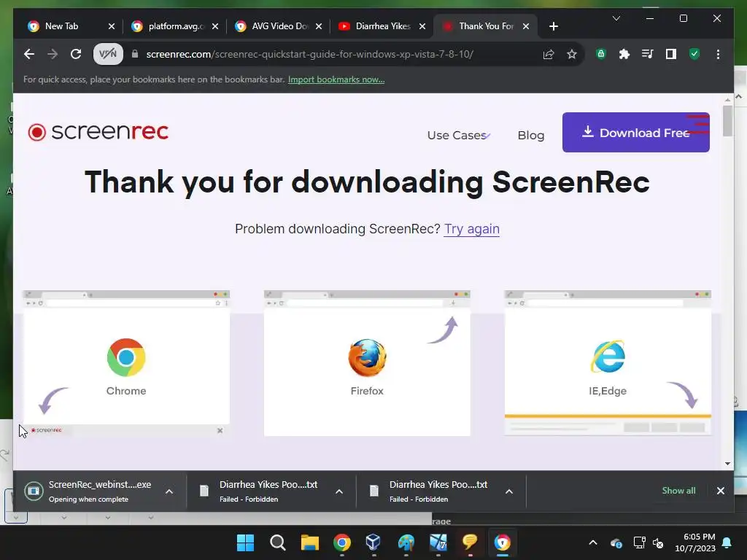Open the Windows Start menu
The height and width of the screenshot is (560, 747).
pyautogui.click(x=245, y=542)
